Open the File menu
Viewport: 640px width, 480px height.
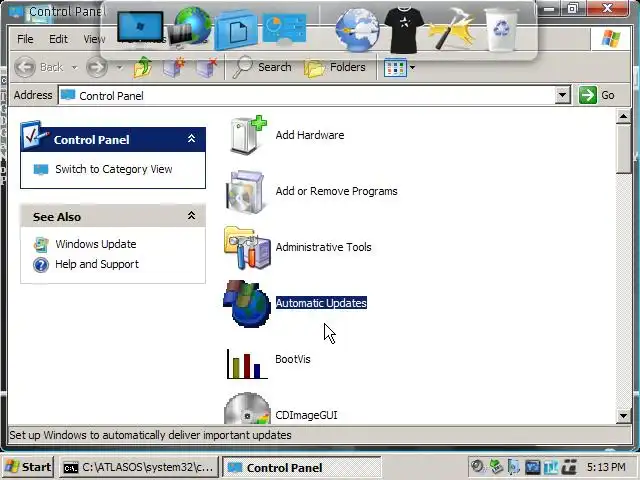[x=25, y=39]
